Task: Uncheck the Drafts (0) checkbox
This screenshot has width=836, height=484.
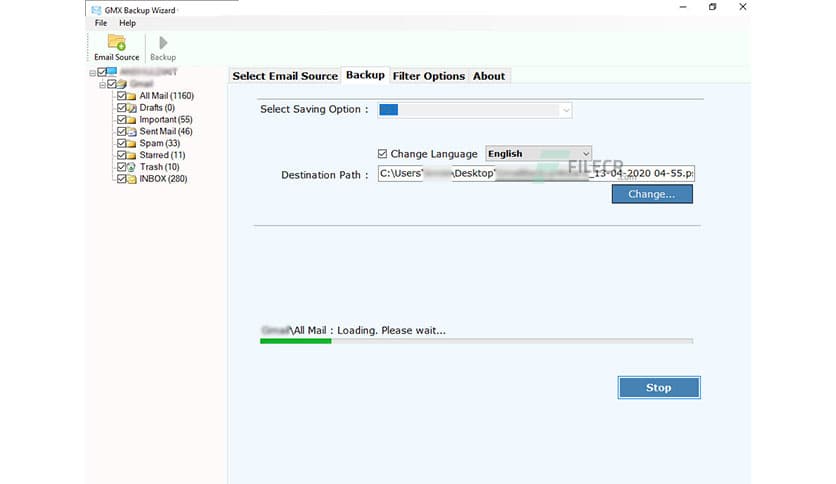Action: tap(122, 108)
